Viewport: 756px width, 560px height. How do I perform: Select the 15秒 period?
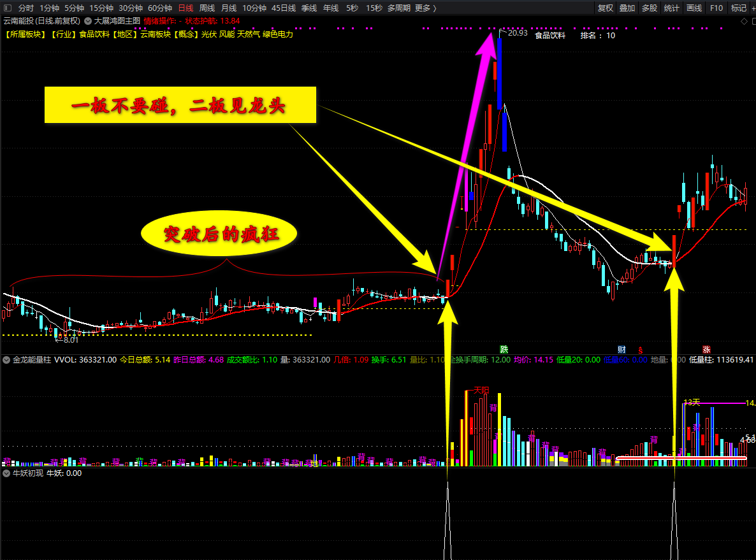coord(374,8)
